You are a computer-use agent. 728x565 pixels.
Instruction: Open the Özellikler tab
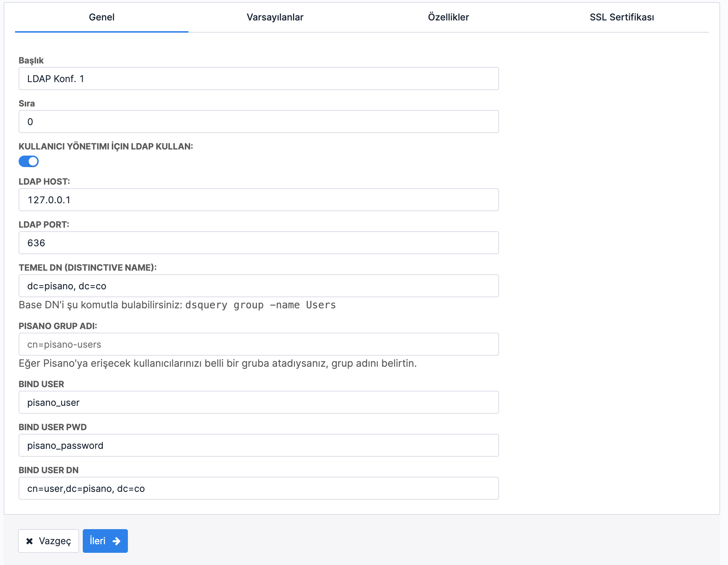point(448,17)
